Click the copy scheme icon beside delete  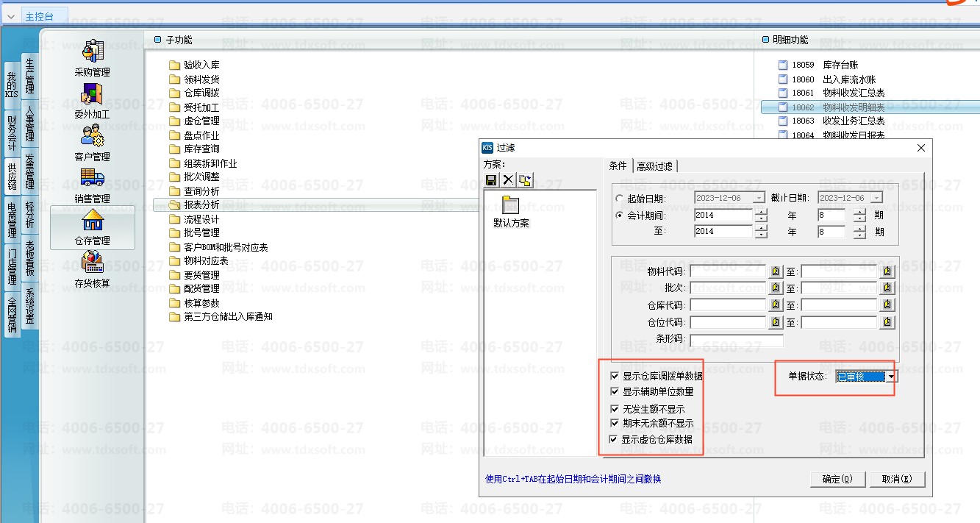coord(525,180)
